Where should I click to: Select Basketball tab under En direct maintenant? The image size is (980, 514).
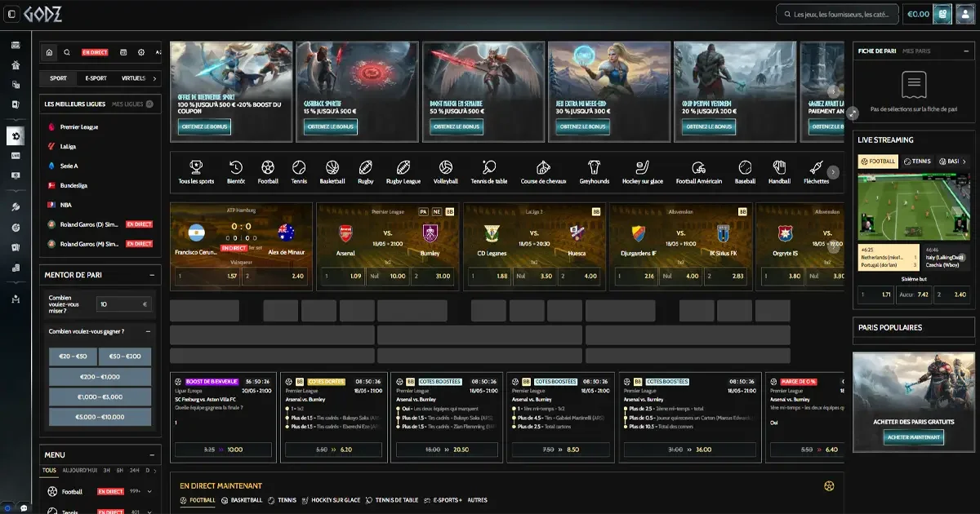pyautogui.click(x=242, y=500)
